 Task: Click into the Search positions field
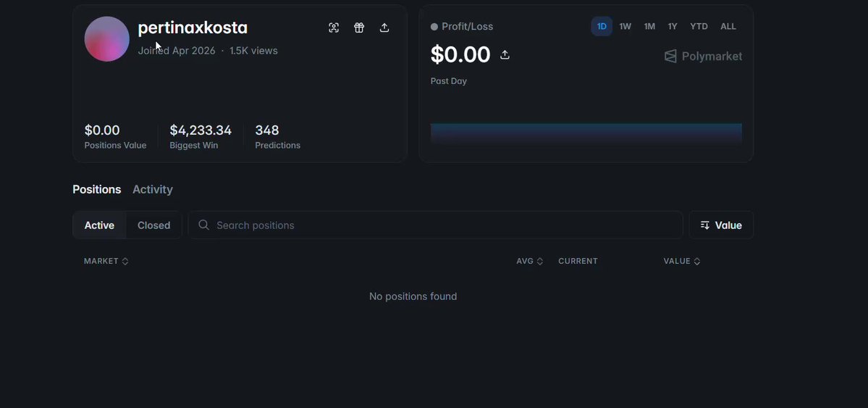[435, 225]
